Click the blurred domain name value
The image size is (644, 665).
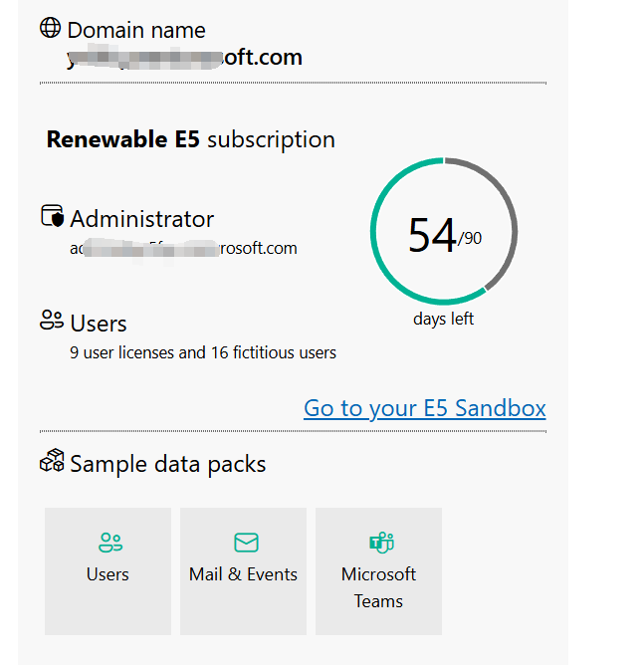pos(184,57)
